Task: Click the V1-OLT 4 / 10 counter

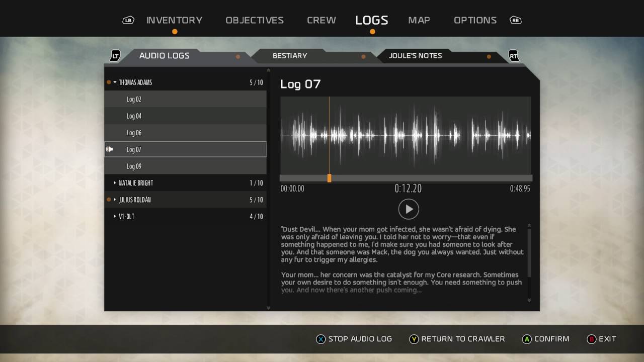Action: [256, 217]
